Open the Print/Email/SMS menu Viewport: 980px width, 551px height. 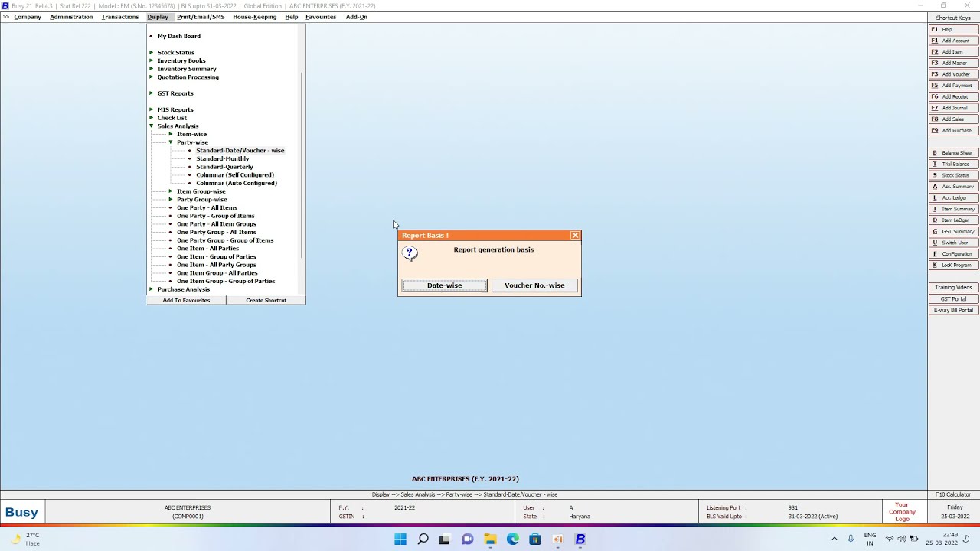coord(201,17)
